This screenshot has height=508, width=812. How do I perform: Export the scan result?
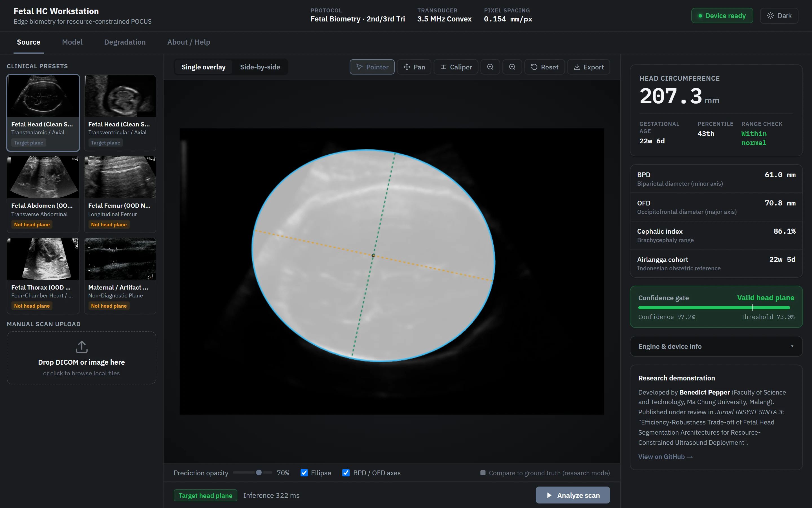[x=588, y=67]
